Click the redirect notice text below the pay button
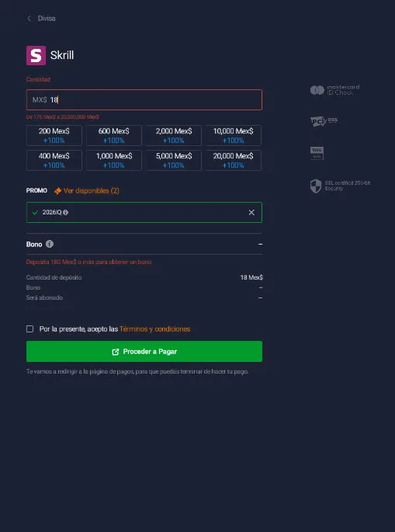Image resolution: width=395 pixels, height=532 pixels. [x=137, y=372]
